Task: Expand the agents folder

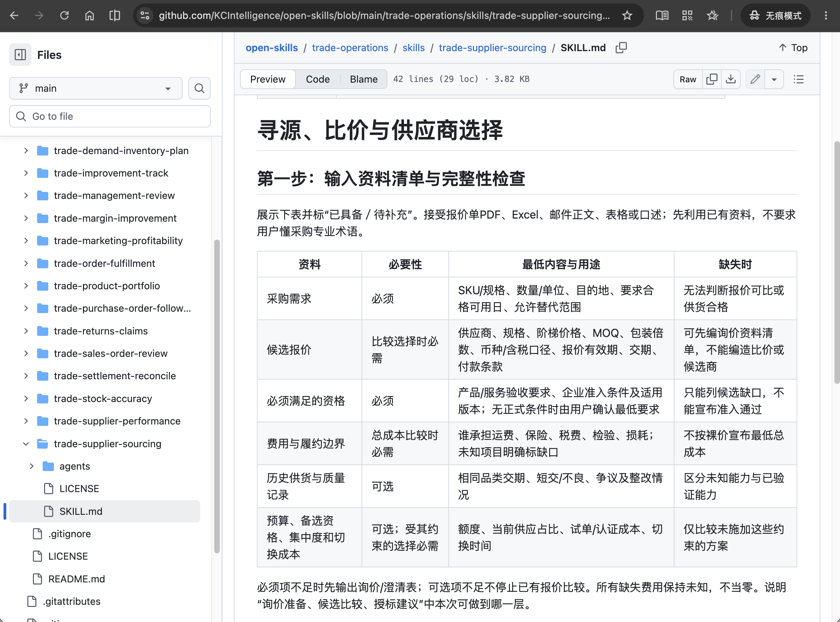Action: point(31,466)
